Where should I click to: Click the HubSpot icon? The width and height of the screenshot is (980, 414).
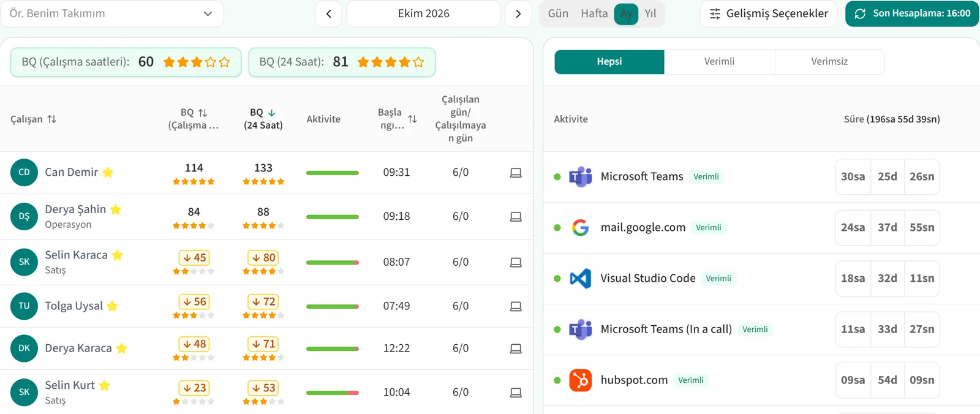coord(580,380)
